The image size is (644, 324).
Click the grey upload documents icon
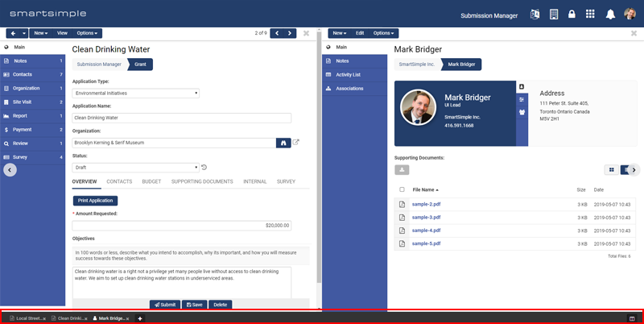coord(402,170)
